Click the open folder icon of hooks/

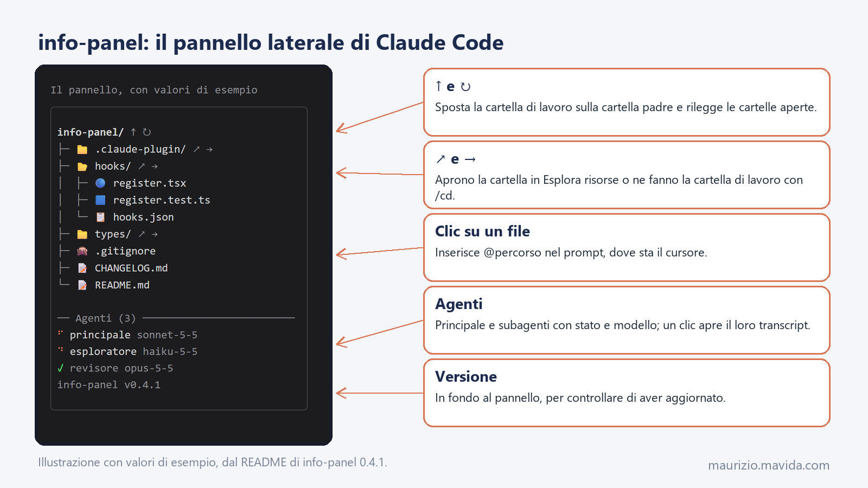coord(82,166)
